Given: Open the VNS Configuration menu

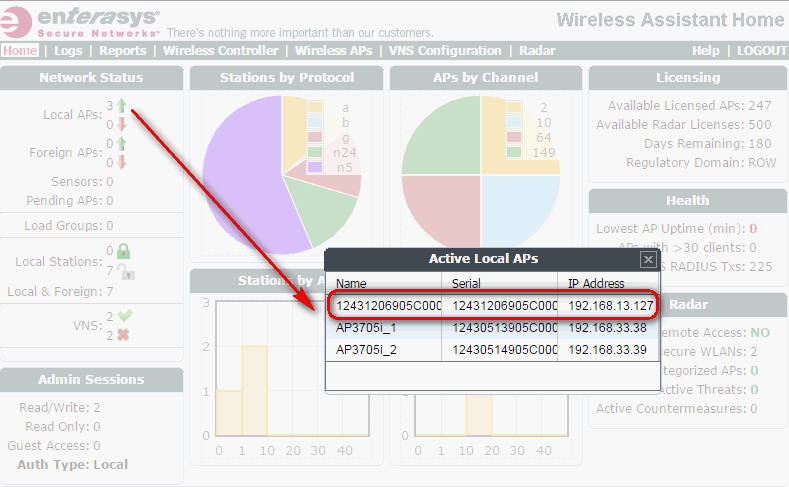Looking at the screenshot, I should (445, 50).
